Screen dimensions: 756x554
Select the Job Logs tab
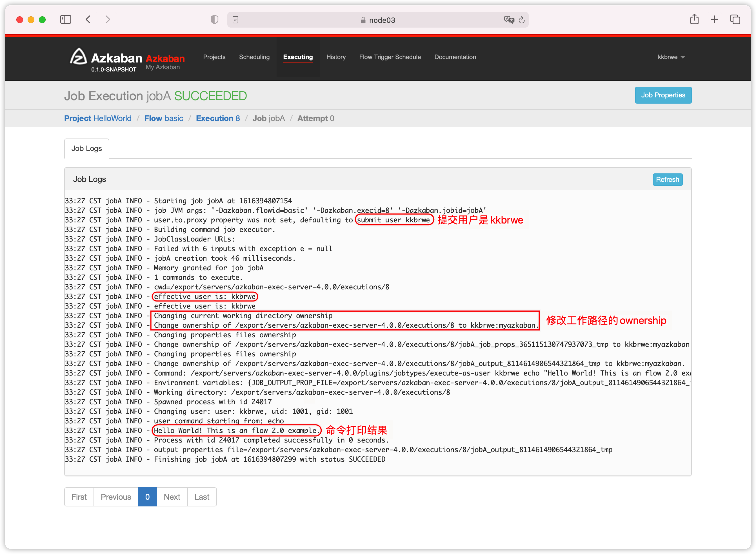pos(86,149)
